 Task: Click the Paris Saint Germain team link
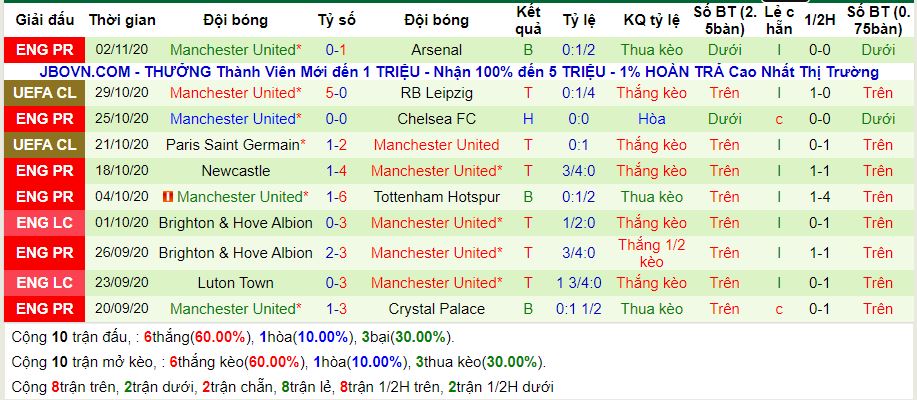point(236,145)
